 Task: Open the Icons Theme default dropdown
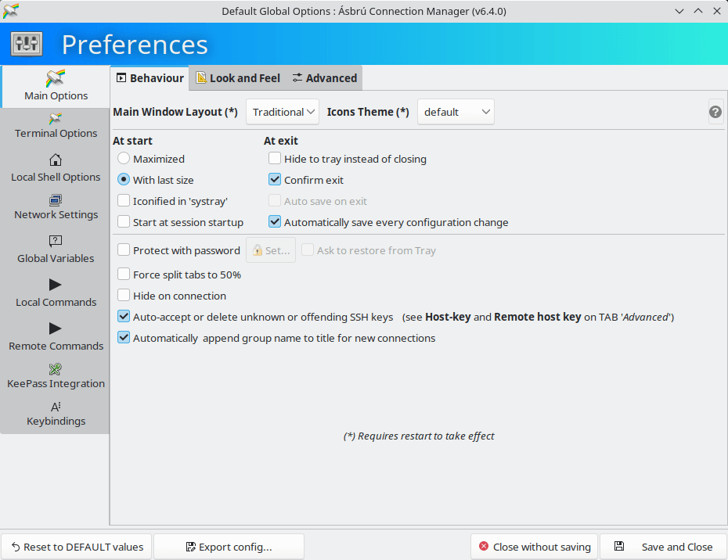click(456, 112)
